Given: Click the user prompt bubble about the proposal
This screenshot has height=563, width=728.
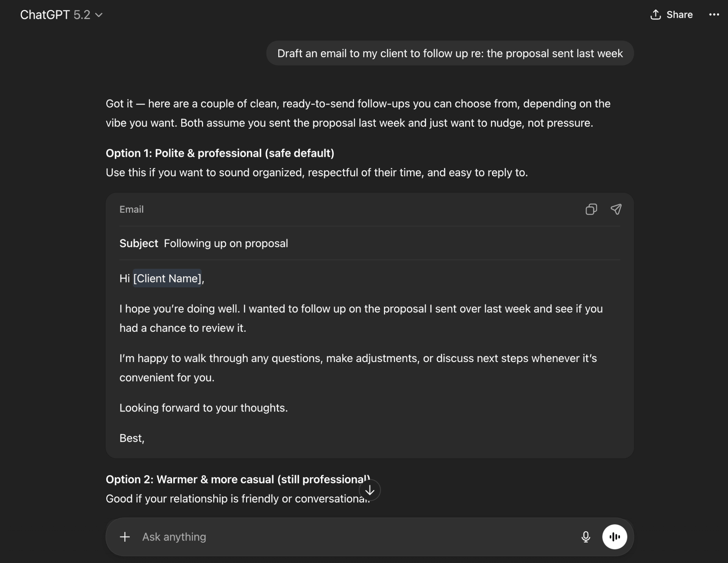Looking at the screenshot, I should (x=450, y=53).
